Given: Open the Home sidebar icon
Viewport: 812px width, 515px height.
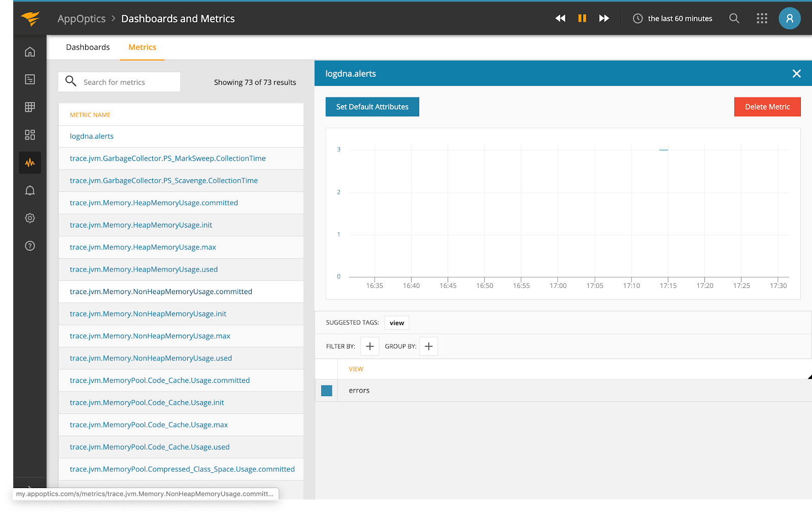Looking at the screenshot, I should 30,52.
